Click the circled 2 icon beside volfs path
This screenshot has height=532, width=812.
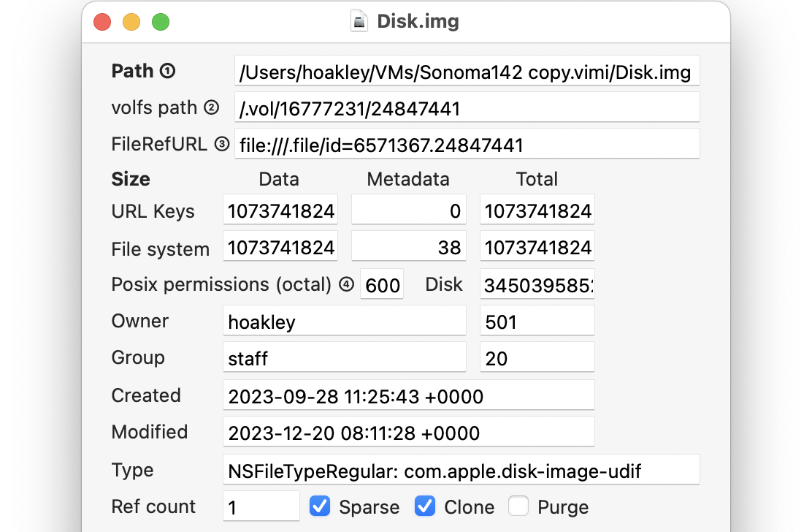point(211,107)
